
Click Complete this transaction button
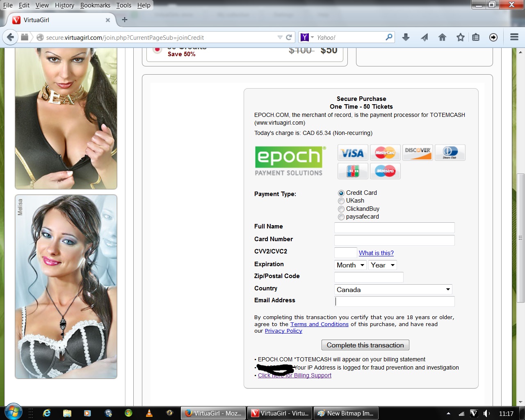point(365,345)
